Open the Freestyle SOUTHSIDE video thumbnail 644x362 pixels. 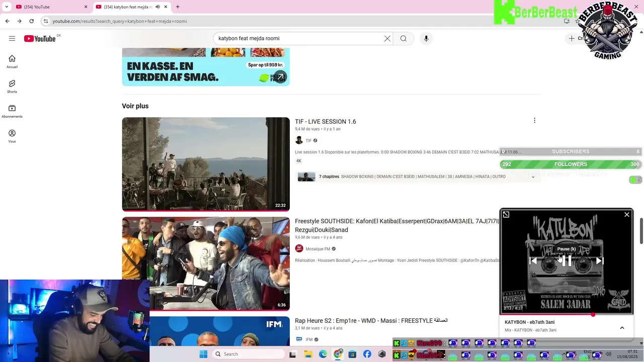click(x=206, y=263)
